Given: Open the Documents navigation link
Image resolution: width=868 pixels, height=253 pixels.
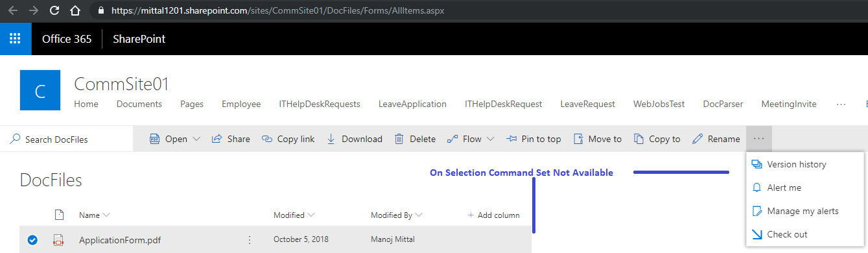Looking at the screenshot, I should [x=139, y=104].
